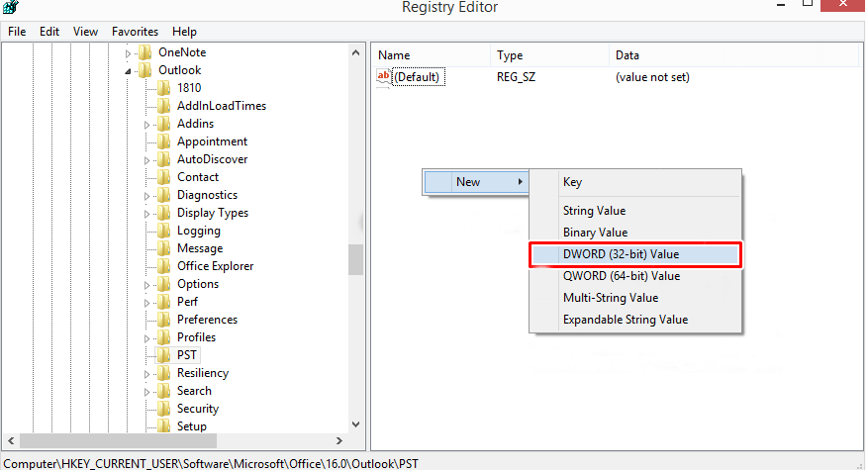
Task: Click the 1810 folder icon
Action: [164, 88]
